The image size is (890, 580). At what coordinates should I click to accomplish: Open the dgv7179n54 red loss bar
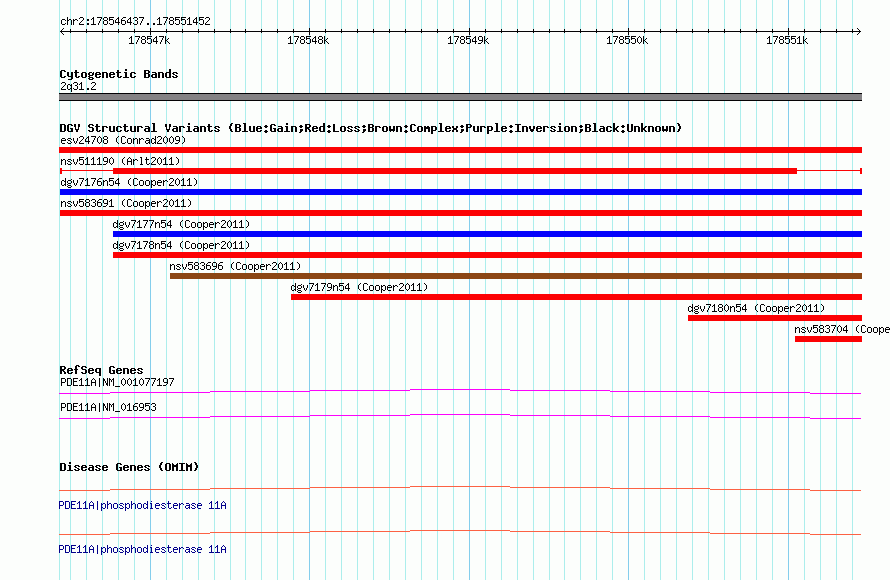click(576, 297)
